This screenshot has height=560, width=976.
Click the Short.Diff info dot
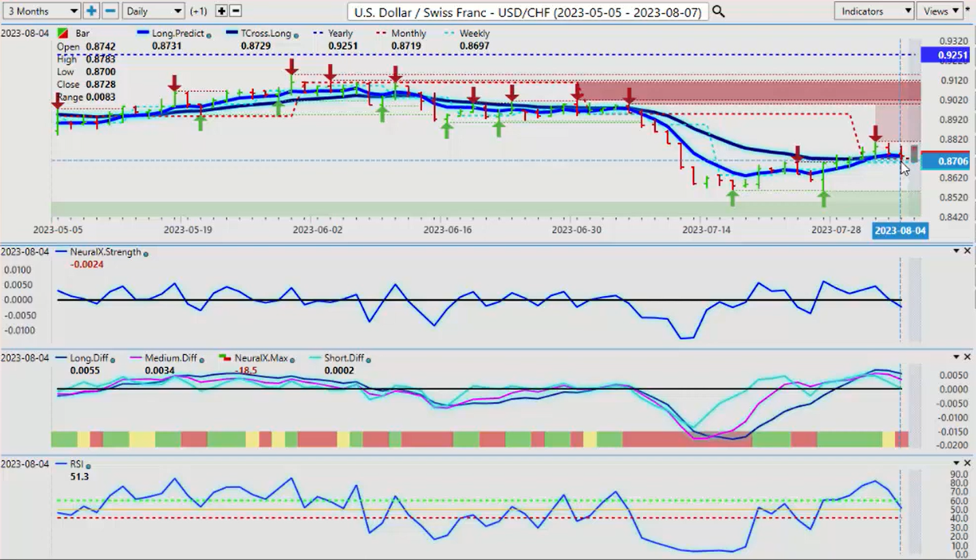(x=368, y=360)
